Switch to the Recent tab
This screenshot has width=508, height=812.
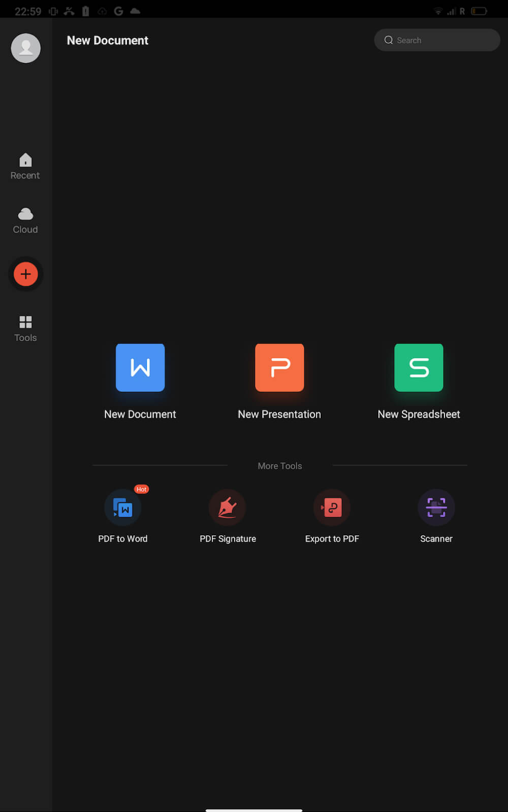point(25,166)
